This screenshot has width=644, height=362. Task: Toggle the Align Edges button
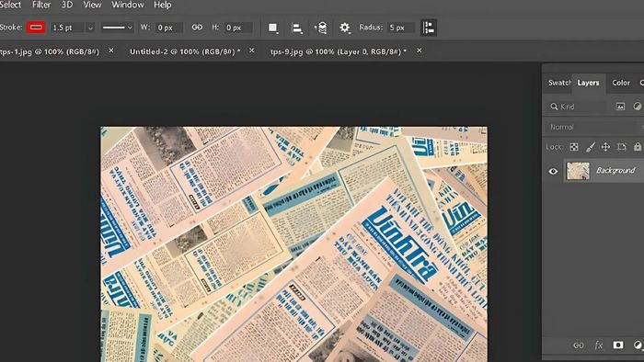coord(429,28)
